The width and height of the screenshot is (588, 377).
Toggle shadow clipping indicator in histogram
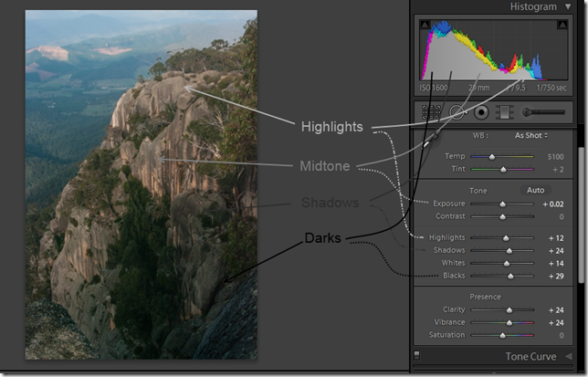pyautogui.click(x=425, y=26)
